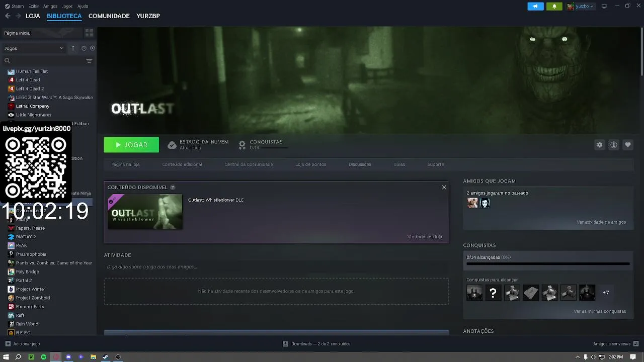Open Discord from the taskbar

tap(68, 357)
